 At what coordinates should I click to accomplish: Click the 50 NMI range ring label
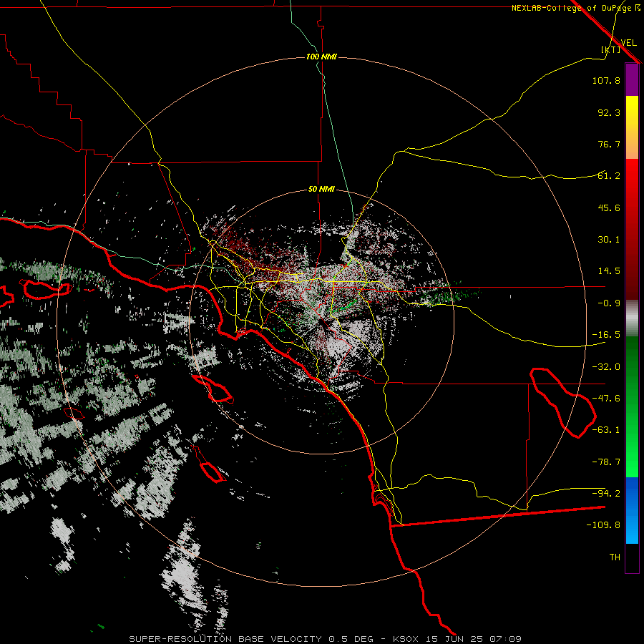tap(321, 190)
